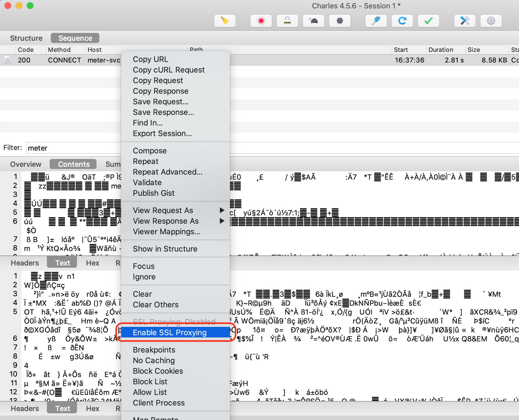Select Show in Structure
This screenshot has height=420, width=519.
coord(165,249)
